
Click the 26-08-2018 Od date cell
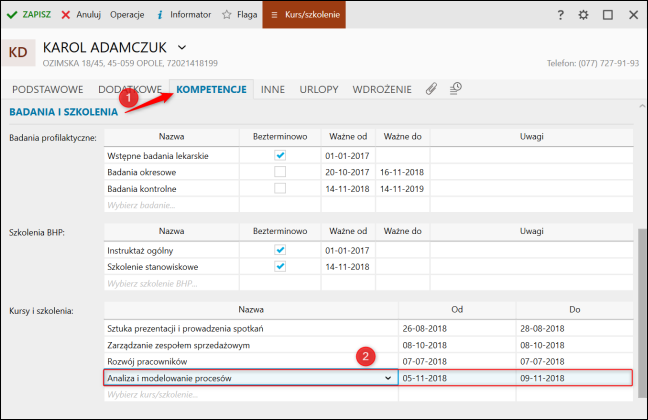click(457, 328)
